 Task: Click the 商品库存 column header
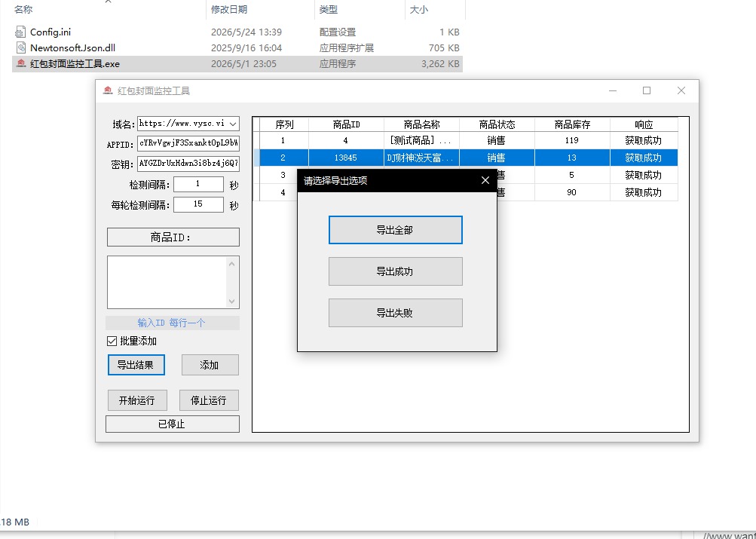572,124
